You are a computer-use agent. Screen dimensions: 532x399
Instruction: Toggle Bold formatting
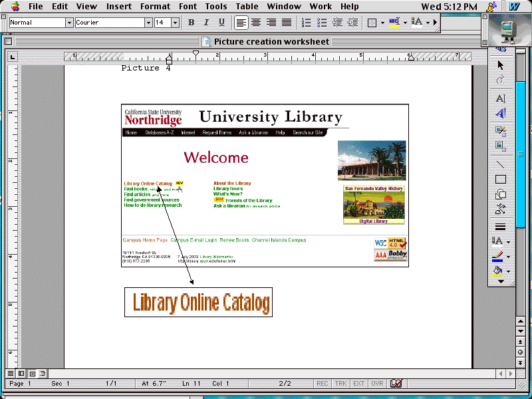[x=191, y=23]
